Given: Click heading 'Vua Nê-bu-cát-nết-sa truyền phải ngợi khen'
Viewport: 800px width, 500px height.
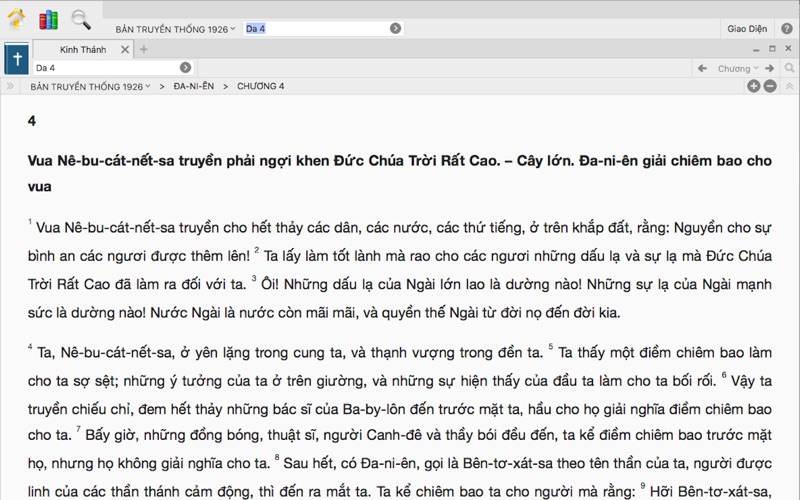Looking at the screenshot, I should 179,161.
